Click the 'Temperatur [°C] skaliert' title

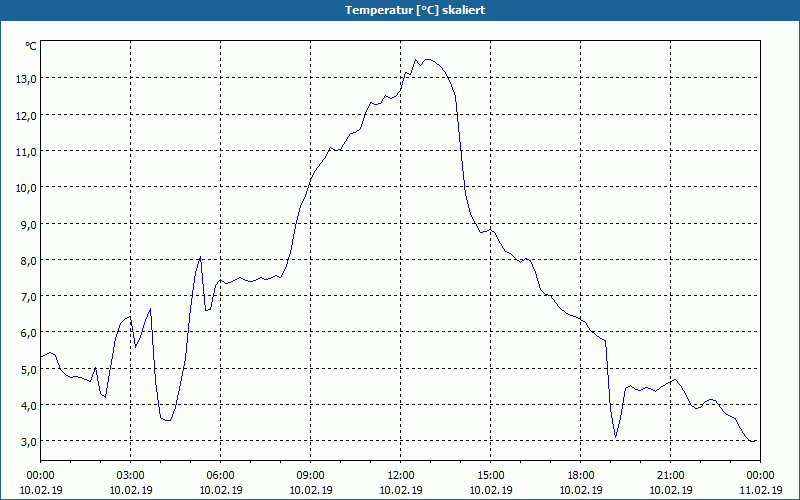[415, 10]
